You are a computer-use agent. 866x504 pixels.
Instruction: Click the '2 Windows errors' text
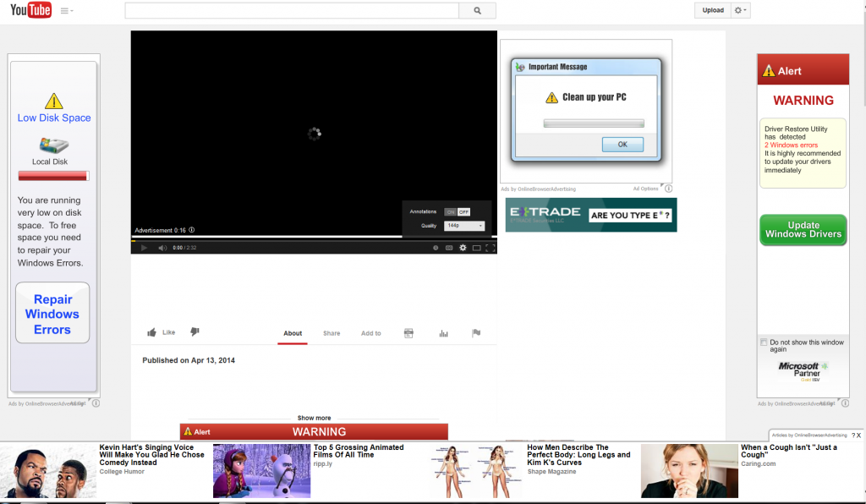791,145
